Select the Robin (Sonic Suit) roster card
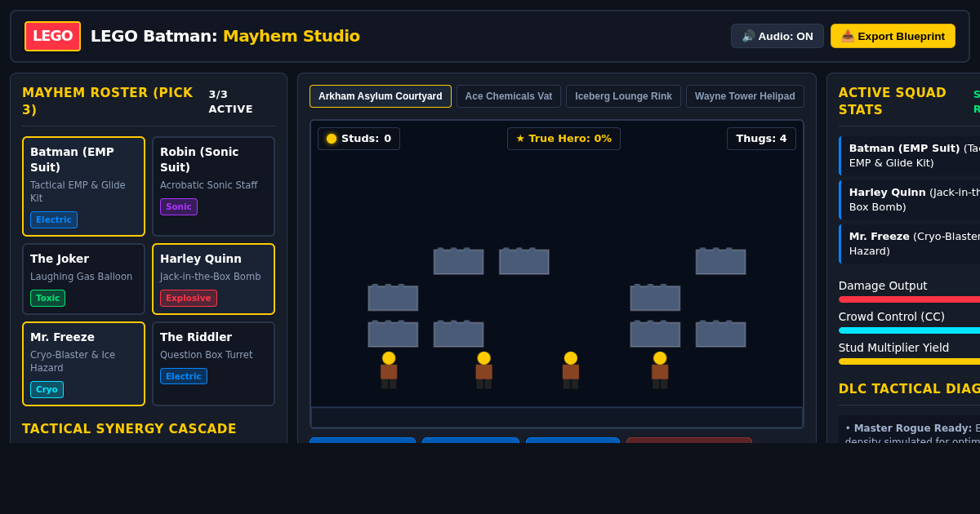Screen dimensions: 980x514 213,187
